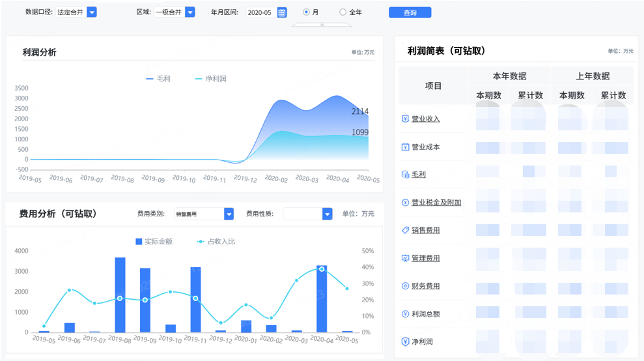The height and width of the screenshot is (361, 644).
Task: Click the 净利润 shield icon
Action: pos(405,341)
